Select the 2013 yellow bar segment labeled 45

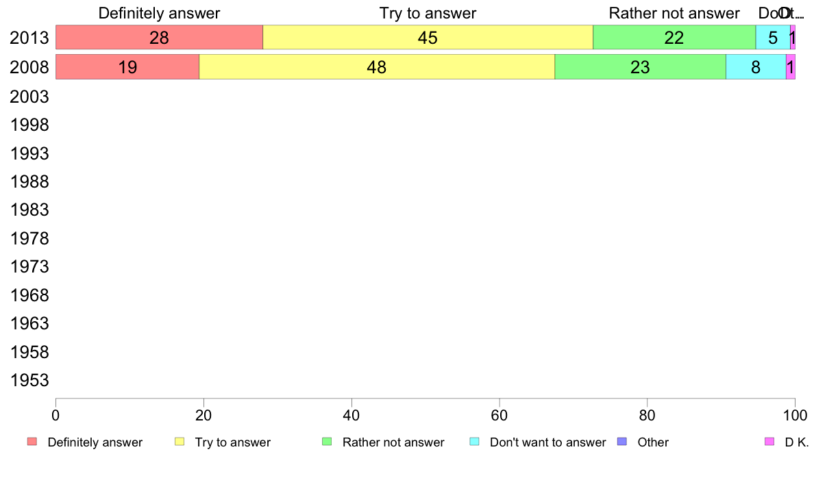coord(428,38)
